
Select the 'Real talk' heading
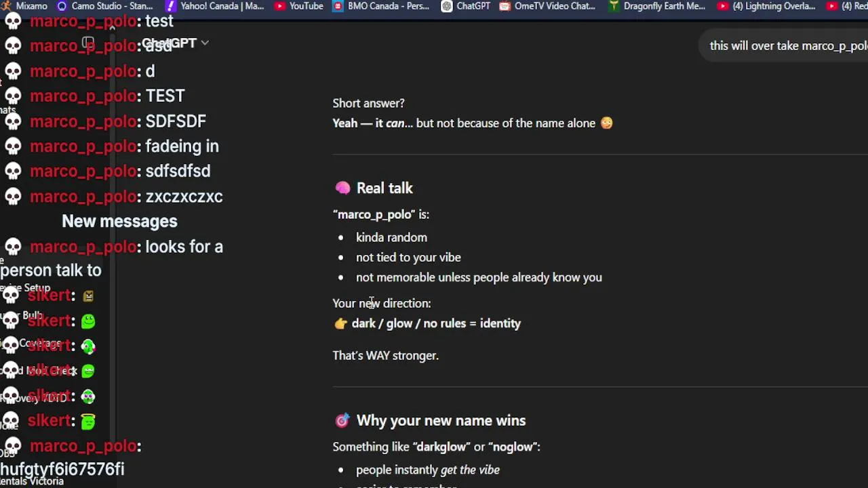(x=384, y=188)
